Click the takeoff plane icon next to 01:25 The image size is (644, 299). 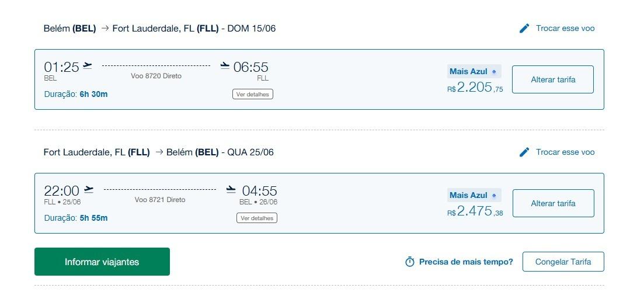[x=88, y=65]
